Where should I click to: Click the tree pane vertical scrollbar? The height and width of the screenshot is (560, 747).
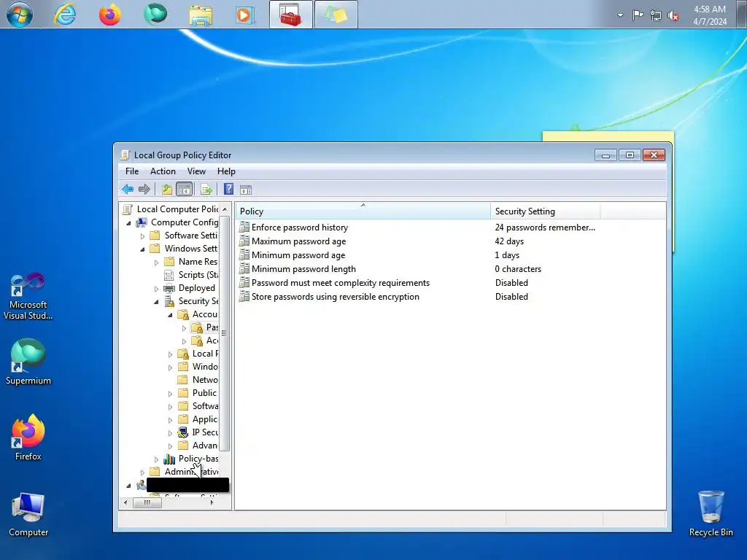pyautogui.click(x=225, y=333)
